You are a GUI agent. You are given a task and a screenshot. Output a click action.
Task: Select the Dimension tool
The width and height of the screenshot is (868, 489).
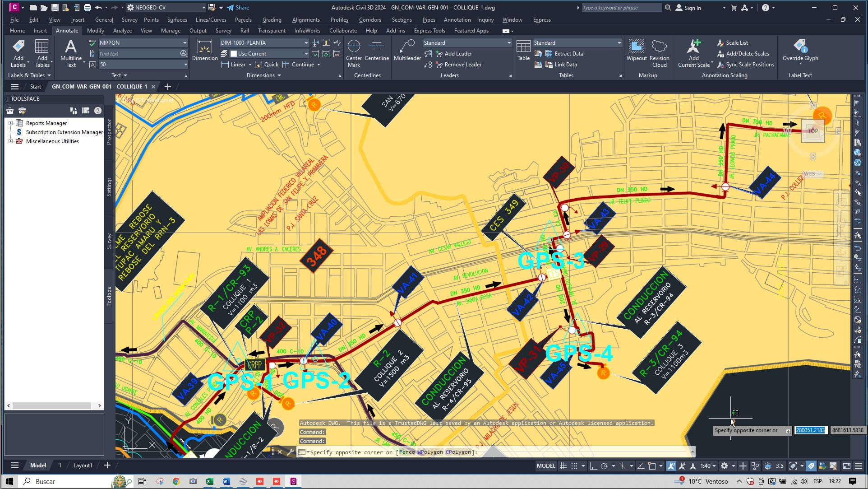click(205, 47)
